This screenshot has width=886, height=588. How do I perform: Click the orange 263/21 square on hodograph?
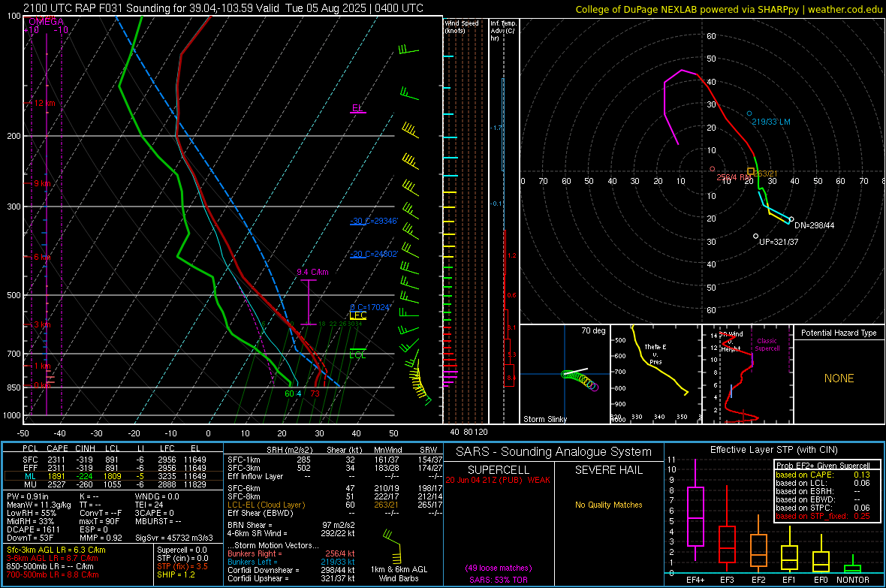tap(750, 170)
